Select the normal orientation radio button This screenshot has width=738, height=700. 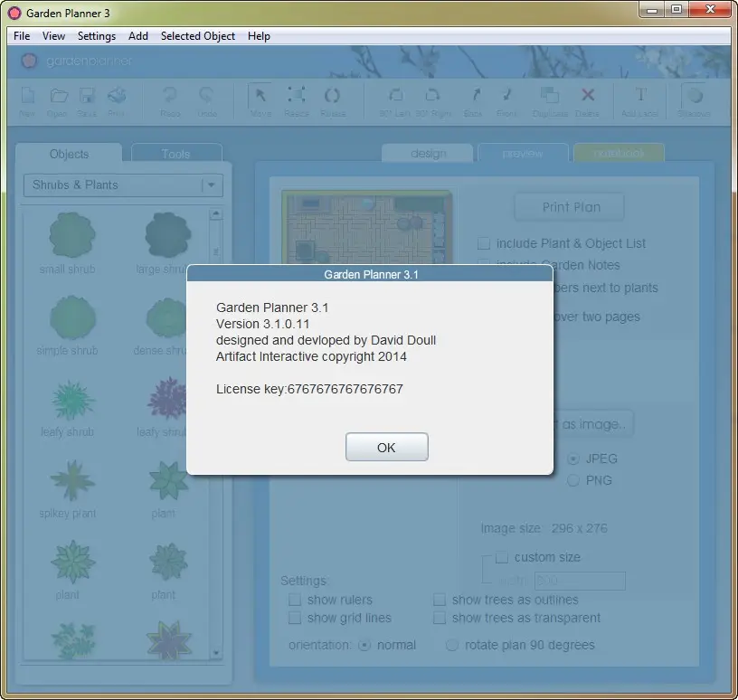pyautogui.click(x=364, y=645)
